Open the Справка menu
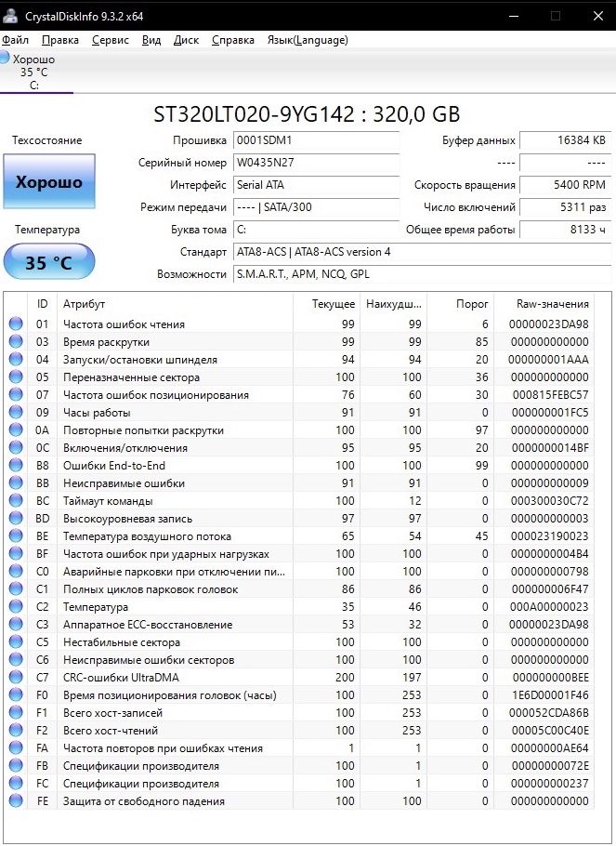 click(x=232, y=40)
